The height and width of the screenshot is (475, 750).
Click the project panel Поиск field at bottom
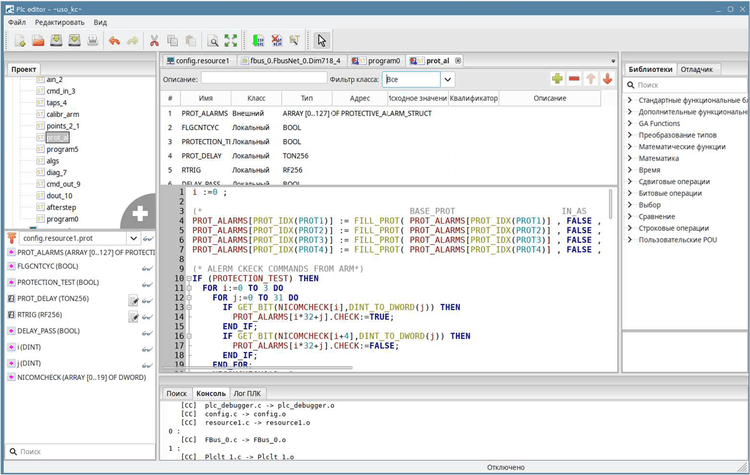pyautogui.click(x=80, y=452)
